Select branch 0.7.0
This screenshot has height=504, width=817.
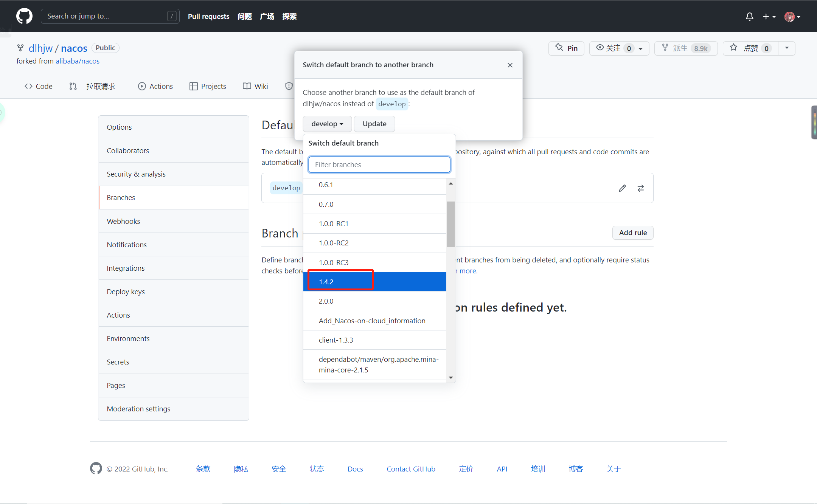[x=374, y=204]
